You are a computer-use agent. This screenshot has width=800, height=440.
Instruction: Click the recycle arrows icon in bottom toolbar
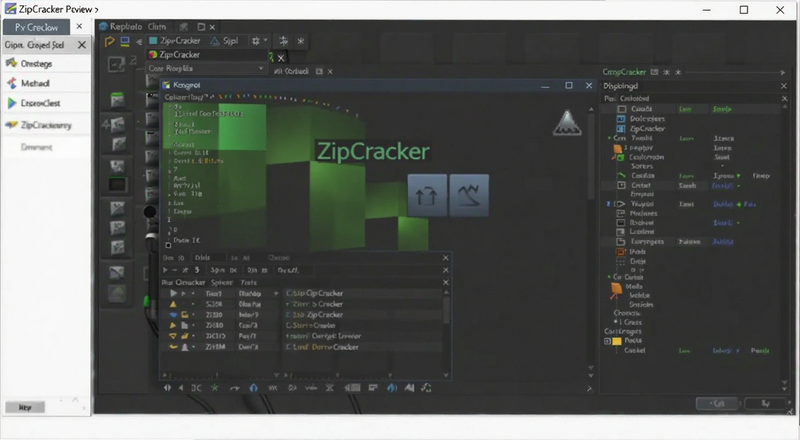[426, 388]
